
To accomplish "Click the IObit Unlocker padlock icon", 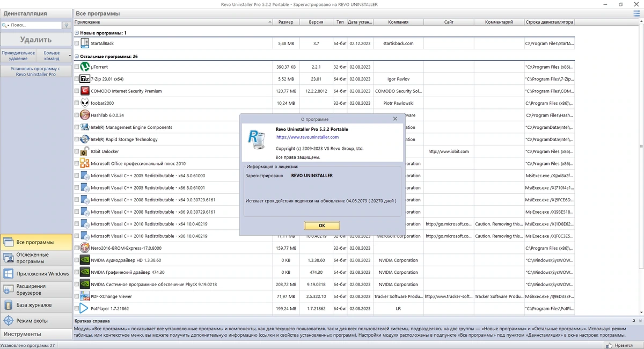I will [84, 151].
